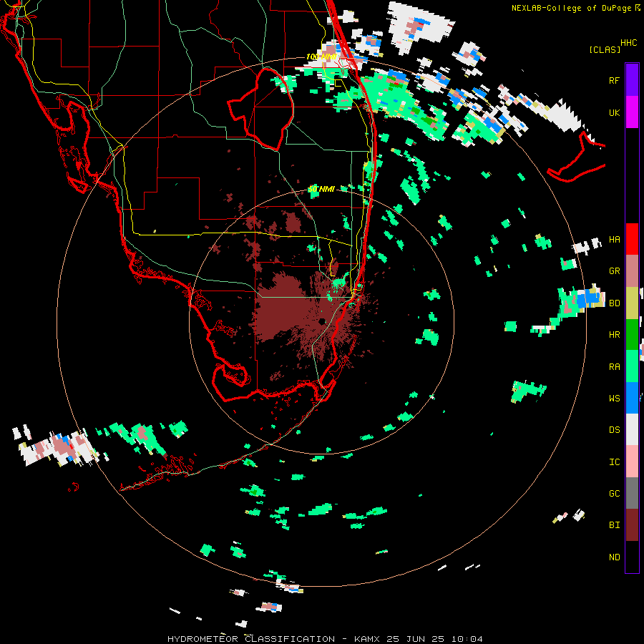The image size is (644, 644).
Task: Pick the brown BI biological swatch
Action: click(632, 525)
